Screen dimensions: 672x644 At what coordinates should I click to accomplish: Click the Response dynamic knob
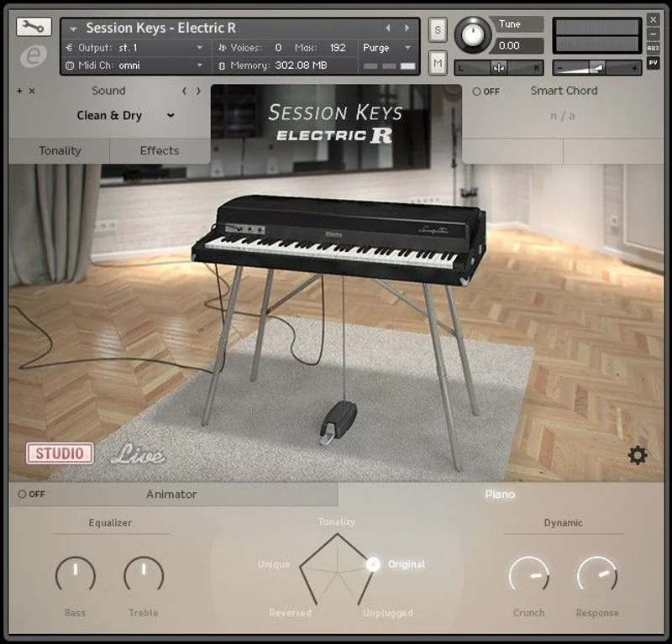tap(597, 575)
